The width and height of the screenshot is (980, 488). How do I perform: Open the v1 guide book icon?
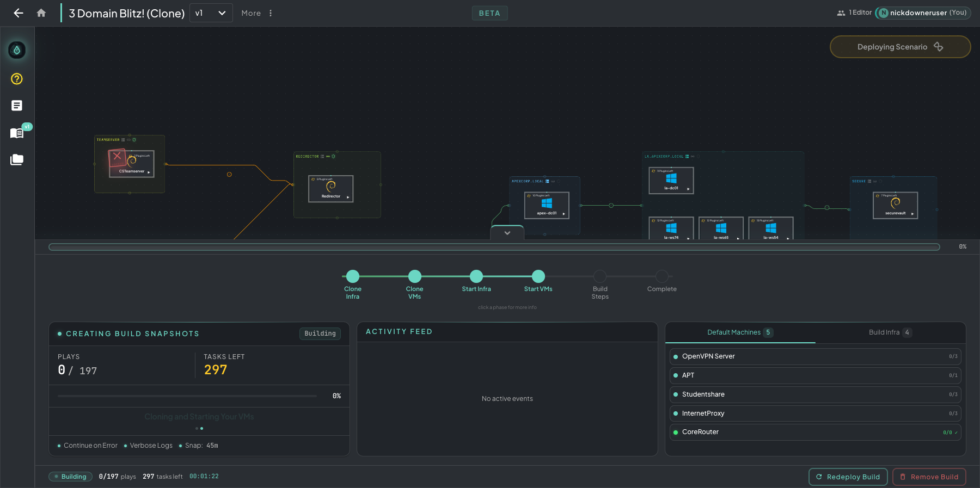tap(17, 133)
